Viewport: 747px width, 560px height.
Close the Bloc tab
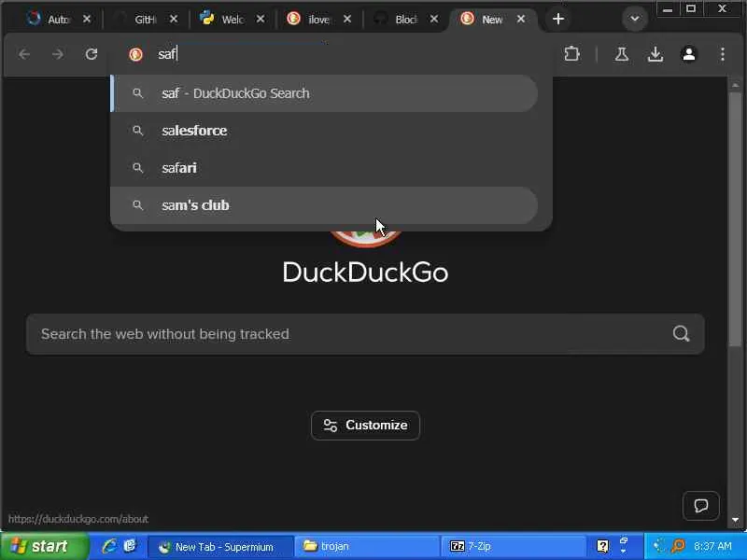[434, 19]
